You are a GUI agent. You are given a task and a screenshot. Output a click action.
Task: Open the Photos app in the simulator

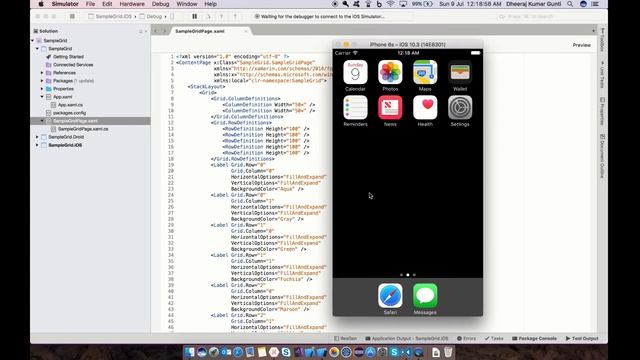[x=390, y=72]
